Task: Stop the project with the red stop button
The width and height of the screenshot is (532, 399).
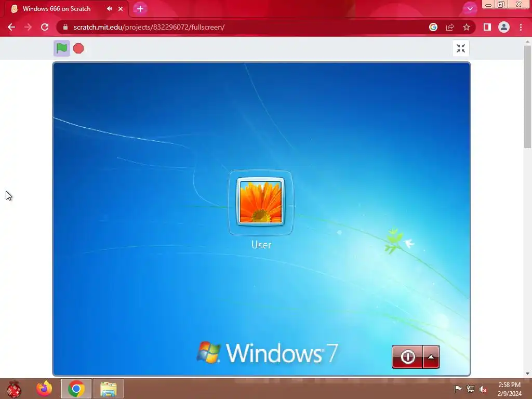Action: [x=78, y=48]
